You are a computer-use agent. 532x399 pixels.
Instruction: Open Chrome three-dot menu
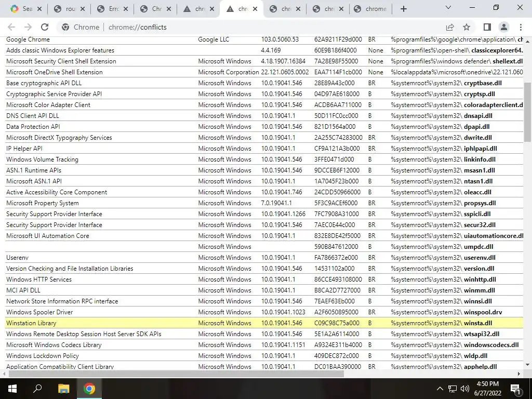click(x=521, y=27)
